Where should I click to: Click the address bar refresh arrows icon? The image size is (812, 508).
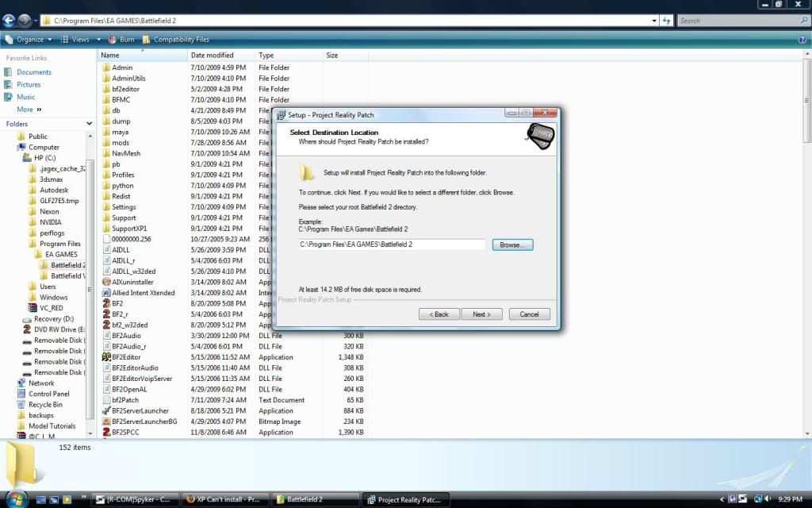667,21
